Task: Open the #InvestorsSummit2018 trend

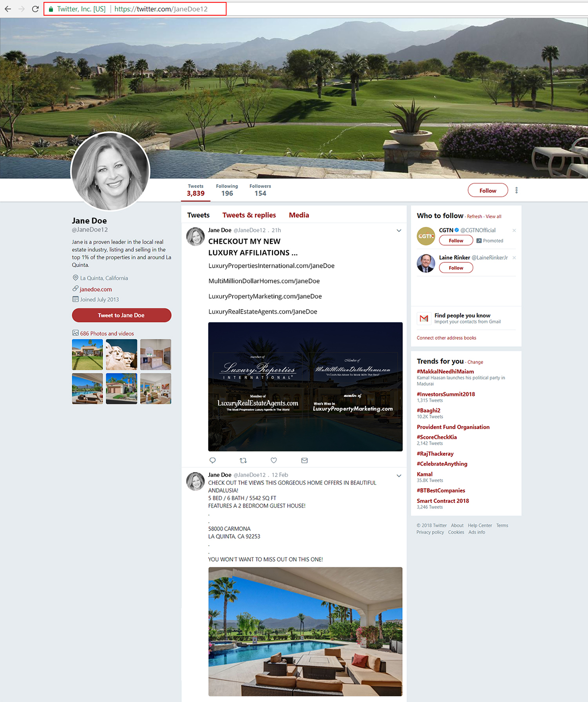Action: coord(445,394)
